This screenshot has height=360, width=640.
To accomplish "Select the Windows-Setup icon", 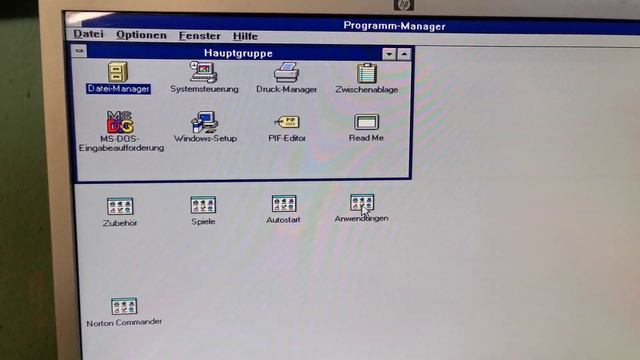I will pos(204,122).
